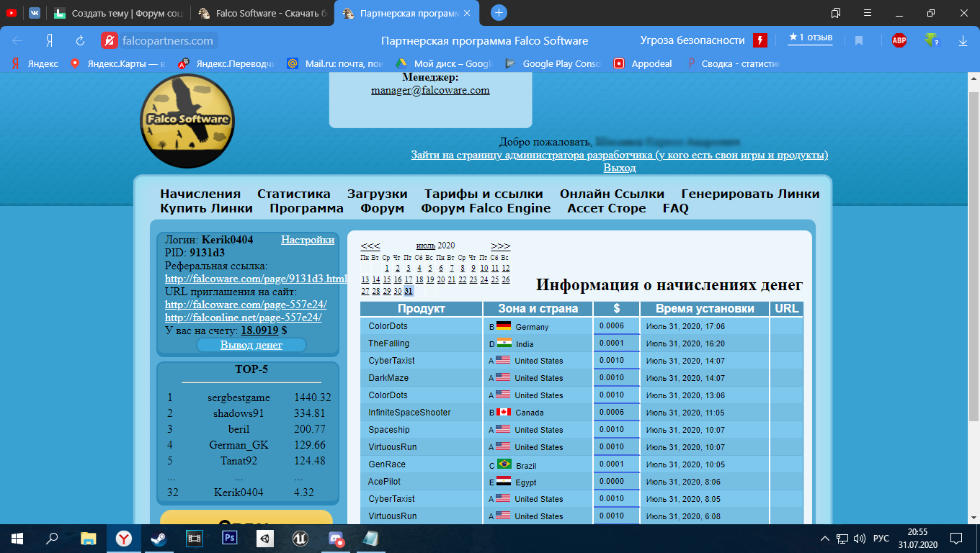The image size is (980, 553).
Task: Open the developer administrator page link
Action: tap(620, 155)
